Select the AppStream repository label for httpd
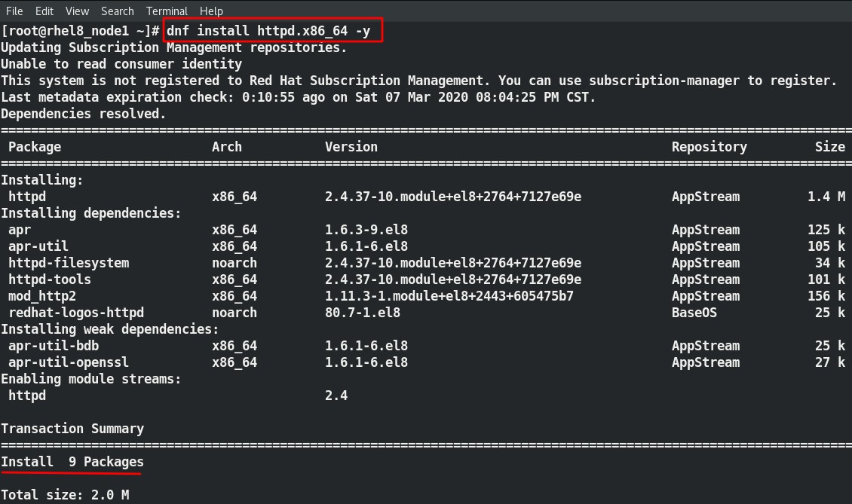This screenshot has height=504, width=852. [706, 196]
